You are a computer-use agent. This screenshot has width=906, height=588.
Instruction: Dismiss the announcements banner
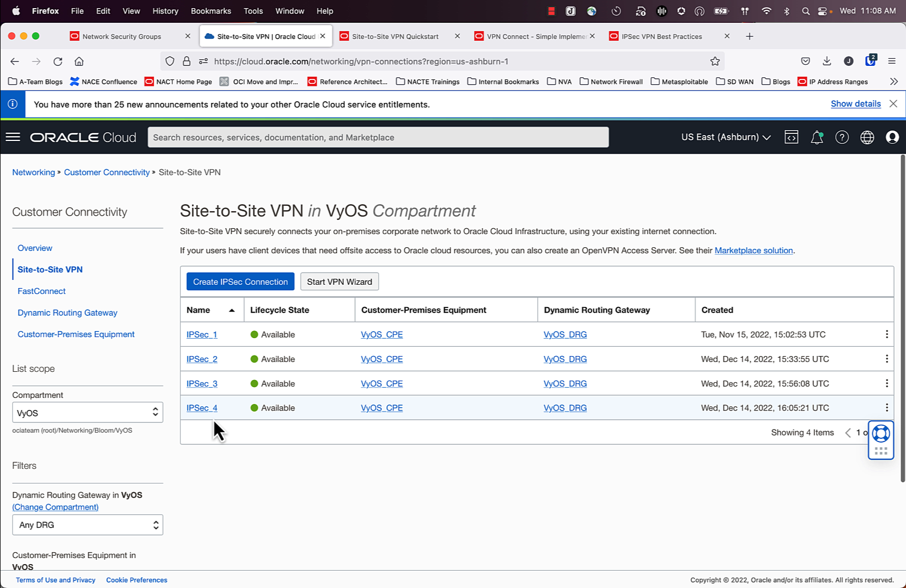pyautogui.click(x=893, y=103)
